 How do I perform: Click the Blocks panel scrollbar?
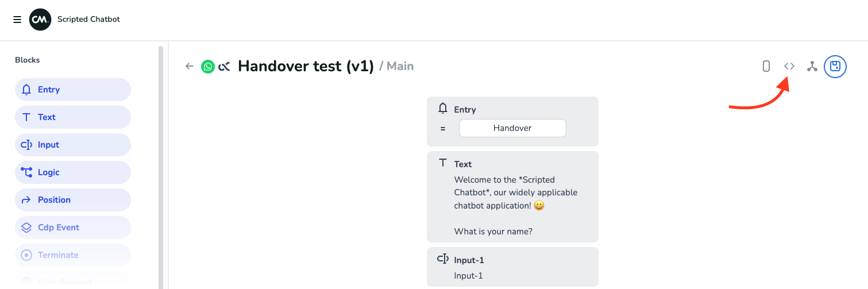pos(161,167)
